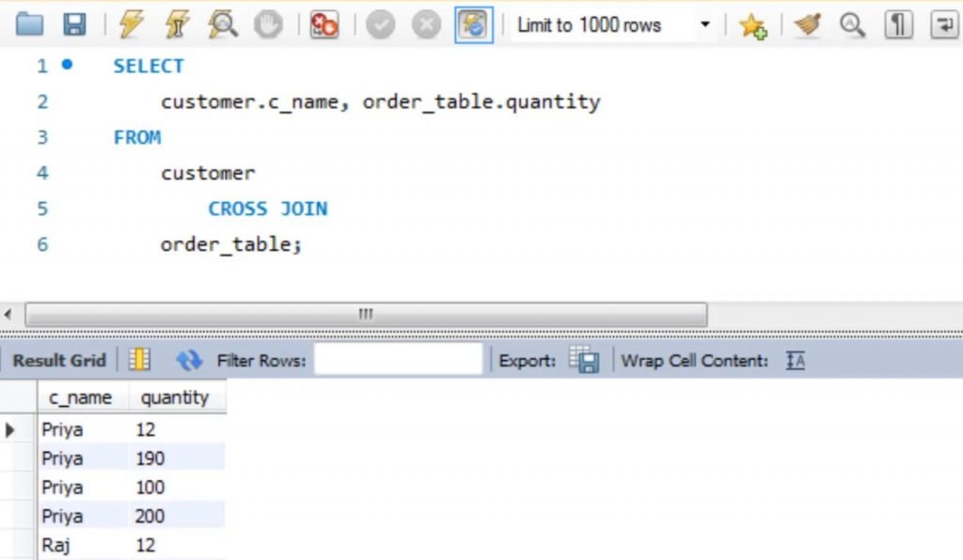Beautify the SQL query formatting
The image size is (963, 560).
[807, 25]
